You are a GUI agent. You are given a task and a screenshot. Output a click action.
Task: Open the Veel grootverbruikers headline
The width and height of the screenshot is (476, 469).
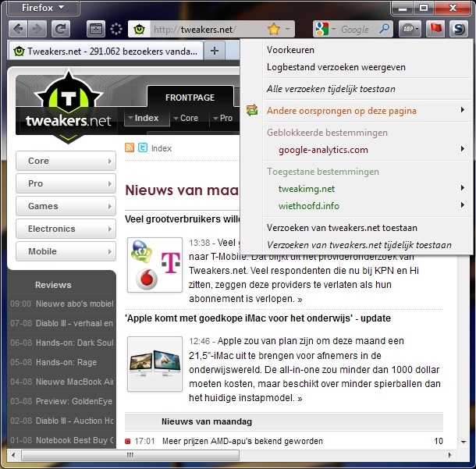point(183,219)
